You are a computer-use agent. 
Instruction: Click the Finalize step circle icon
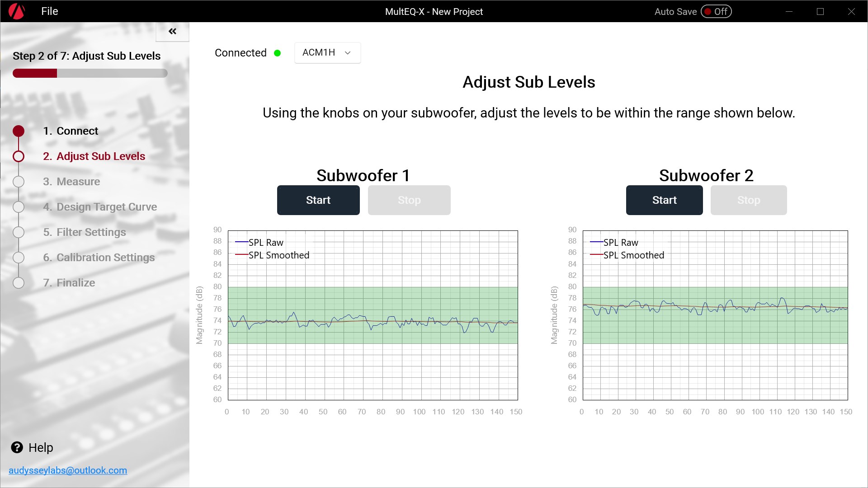[19, 283]
